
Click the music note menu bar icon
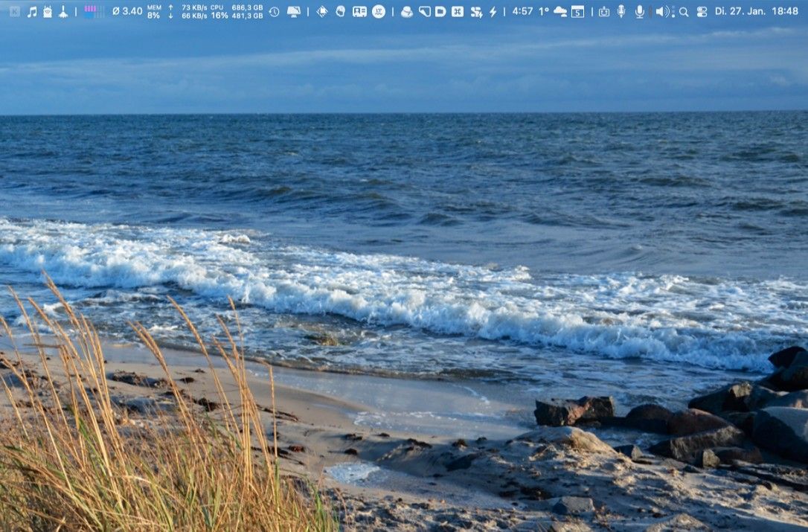pos(32,11)
